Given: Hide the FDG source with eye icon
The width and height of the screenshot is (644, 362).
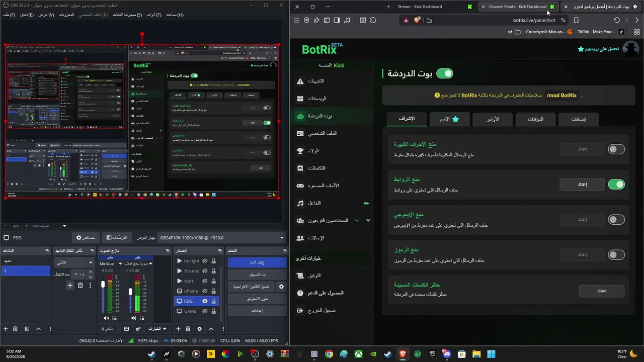Looking at the screenshot, I should [x=205, y=301].
